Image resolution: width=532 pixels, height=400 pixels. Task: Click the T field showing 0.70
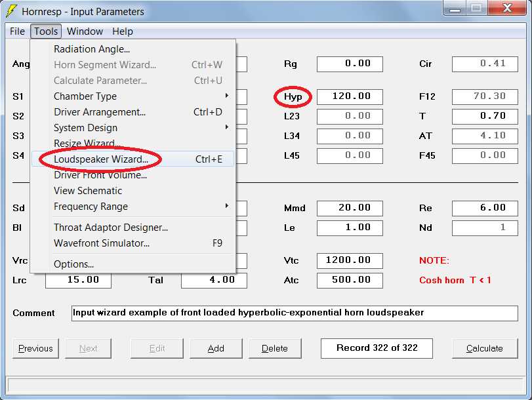tap(485, 116)
